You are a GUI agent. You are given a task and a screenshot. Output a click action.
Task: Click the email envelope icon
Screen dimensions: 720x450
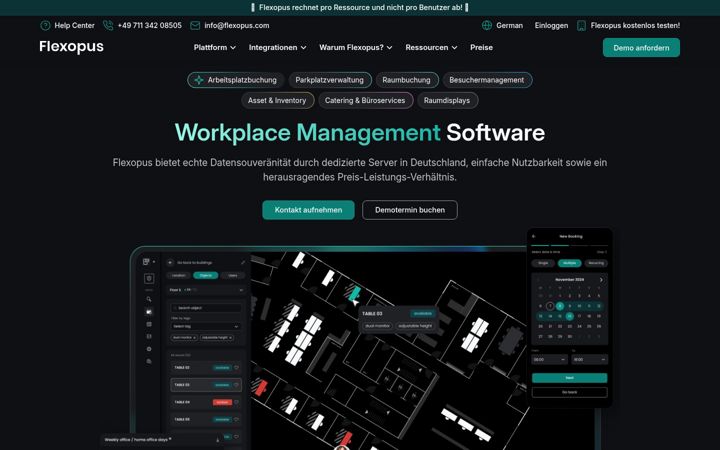pos(195,26)
